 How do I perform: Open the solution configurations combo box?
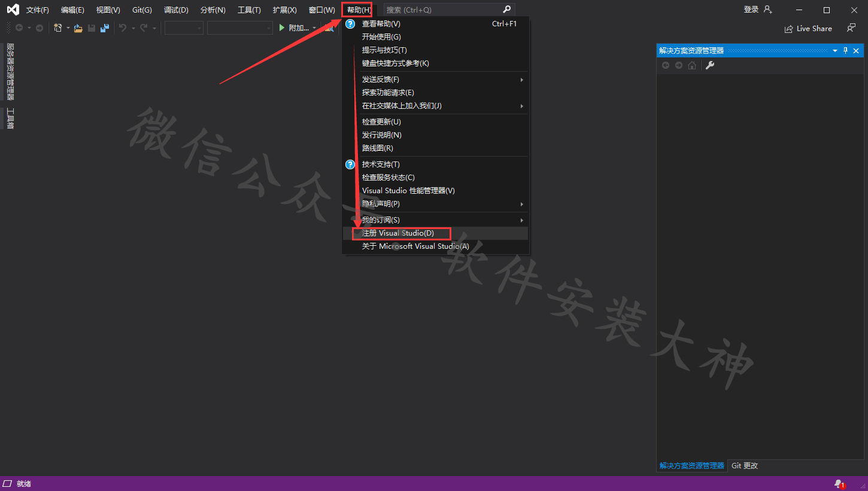tap(184, 28)
